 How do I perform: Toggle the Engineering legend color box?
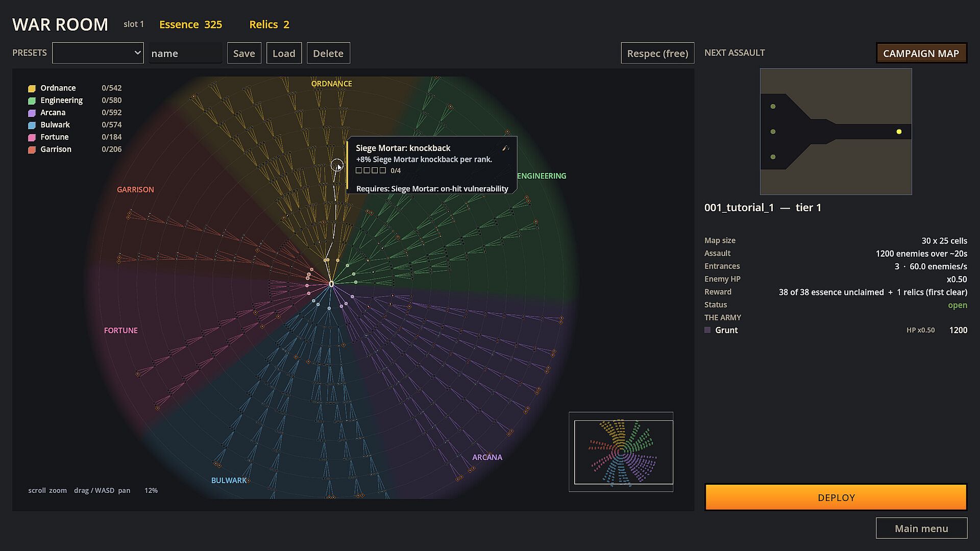32,101
